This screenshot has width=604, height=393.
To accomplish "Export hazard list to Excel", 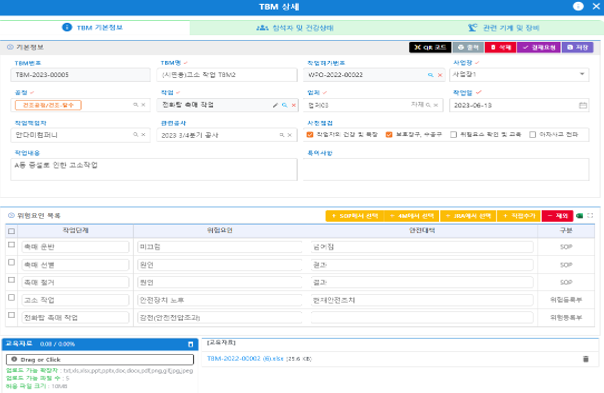I will 579,216.
